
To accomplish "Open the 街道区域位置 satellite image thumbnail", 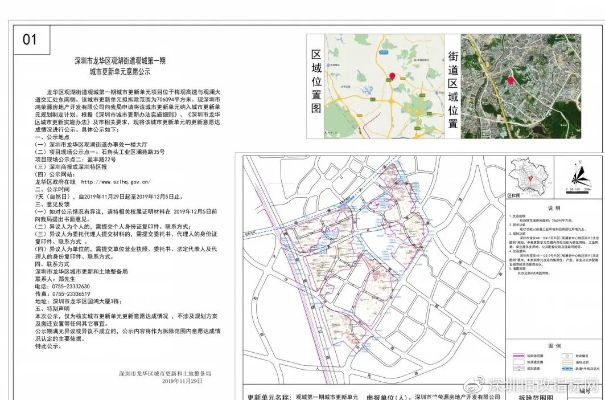I will tap(521, 86).
